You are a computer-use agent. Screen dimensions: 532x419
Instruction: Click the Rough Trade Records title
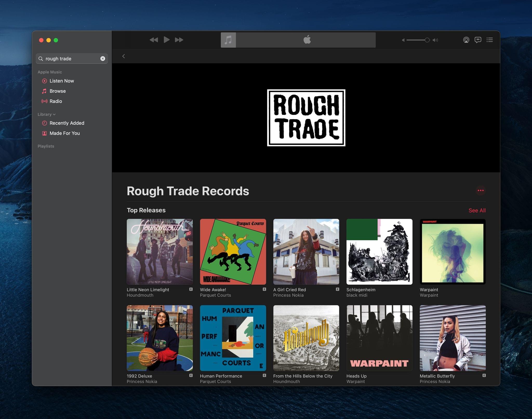click(x=188, y=191)
